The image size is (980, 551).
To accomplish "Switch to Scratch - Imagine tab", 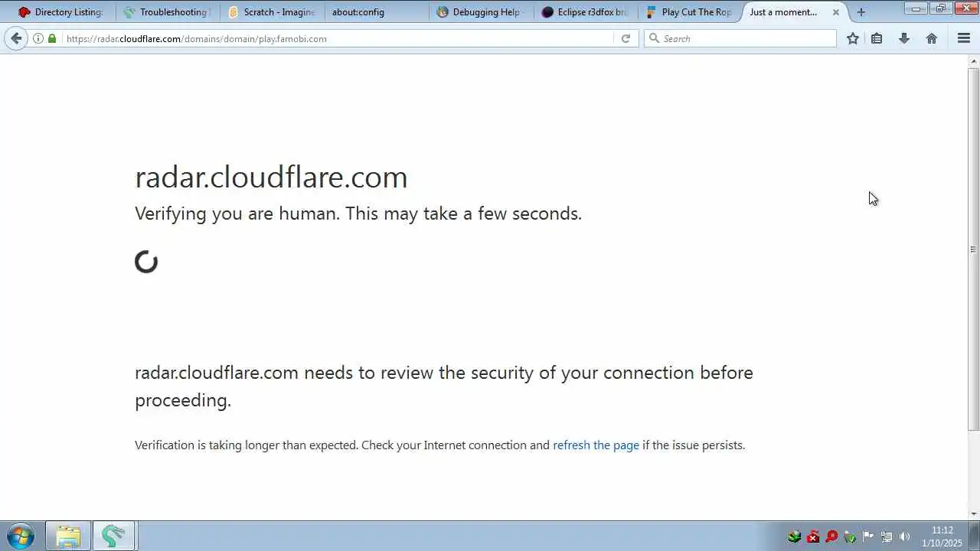I will (272, 12).
